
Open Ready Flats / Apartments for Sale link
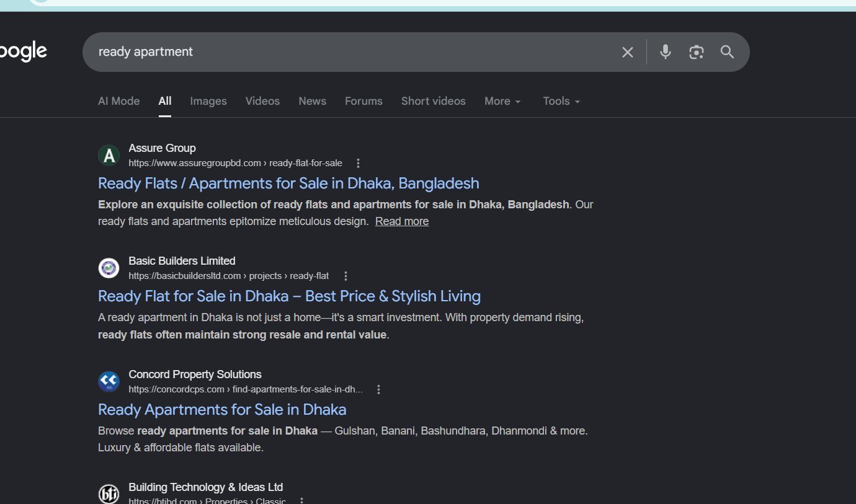pos(288,183)
